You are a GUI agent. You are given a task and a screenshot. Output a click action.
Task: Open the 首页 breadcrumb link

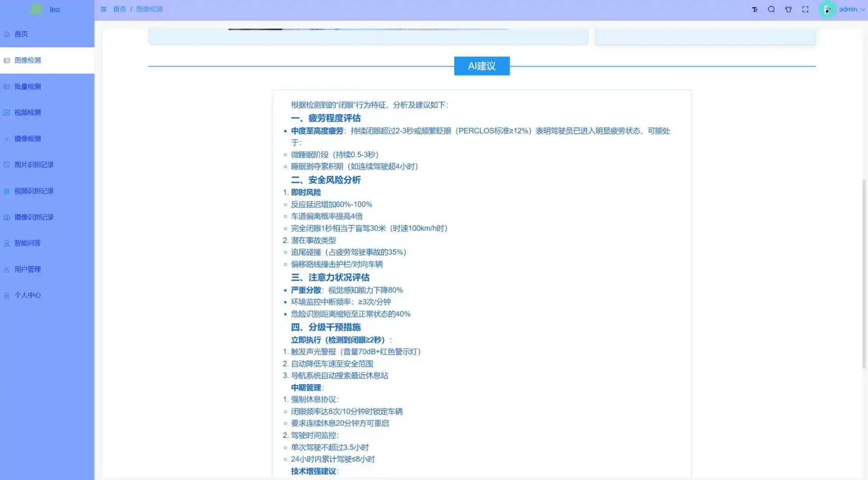(x=119, y=9)
